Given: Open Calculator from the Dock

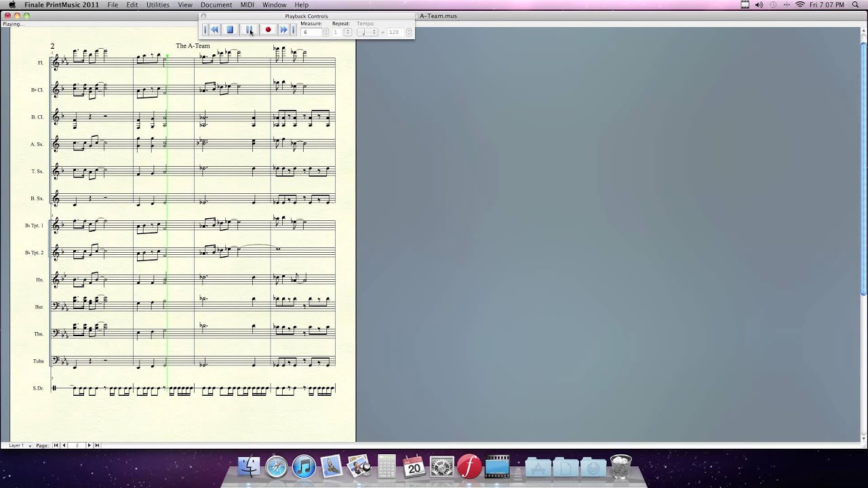Looking at the screenshot, I should 387,466.
